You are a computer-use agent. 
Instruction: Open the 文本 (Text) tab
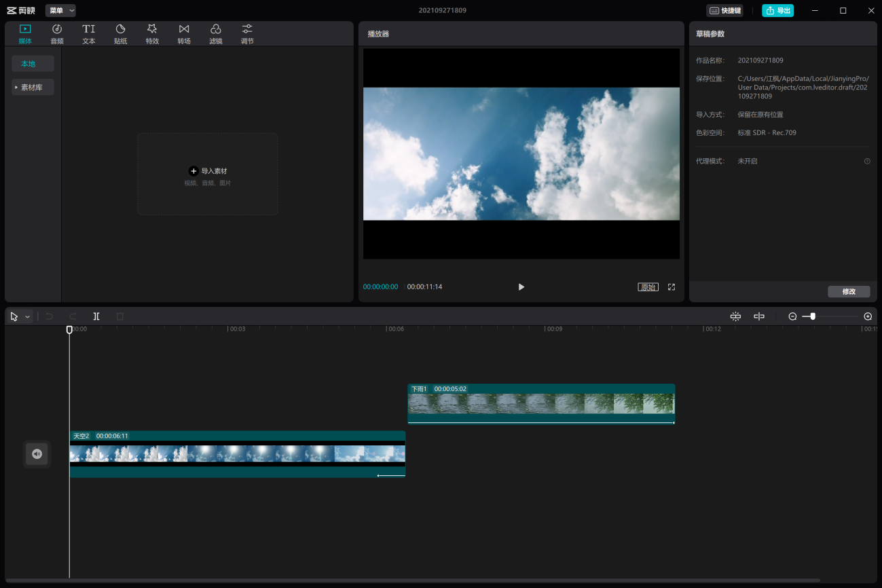coord(89,34)
